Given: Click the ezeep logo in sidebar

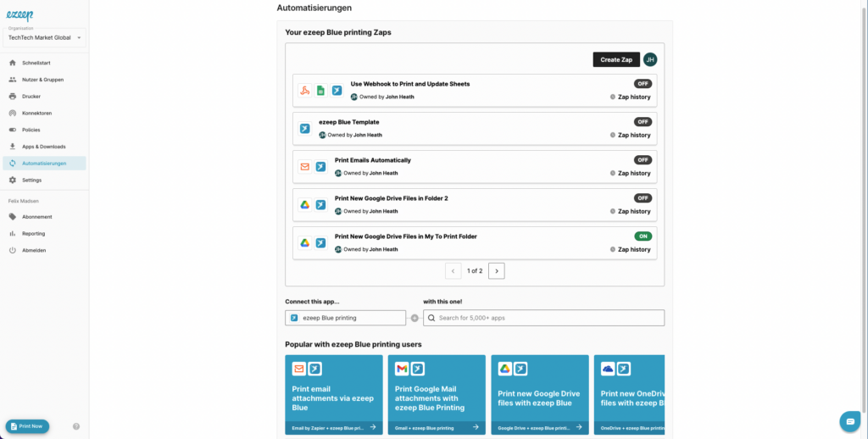Looking at the screenshot, I should pos(20,15).
